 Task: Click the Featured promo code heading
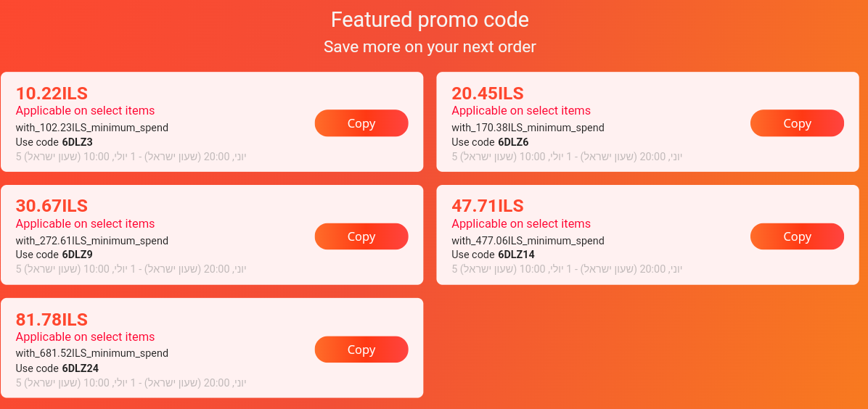[x=430, y=20]
